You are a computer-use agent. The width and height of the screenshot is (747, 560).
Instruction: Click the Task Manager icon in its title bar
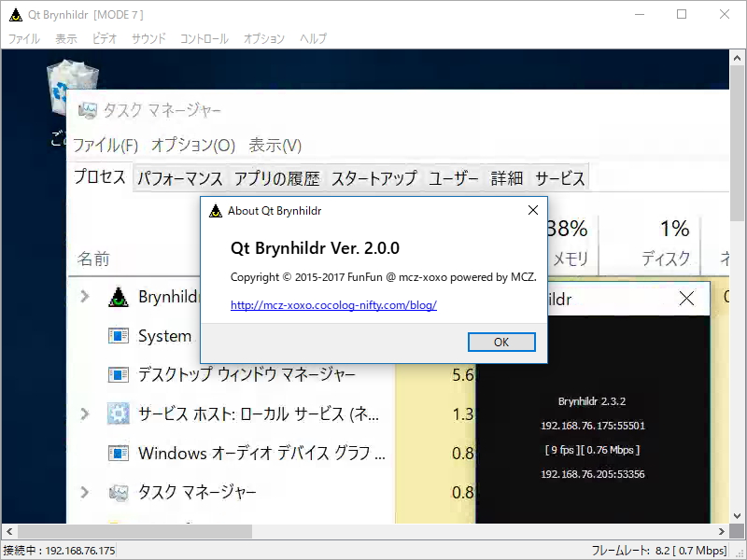coord(87,109)
